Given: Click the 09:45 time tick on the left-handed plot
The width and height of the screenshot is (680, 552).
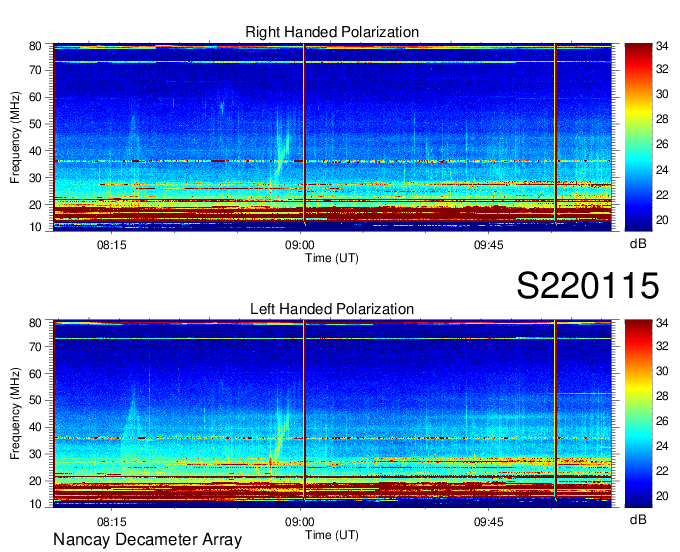Looking at the screenshot, I should click(488, 522).
